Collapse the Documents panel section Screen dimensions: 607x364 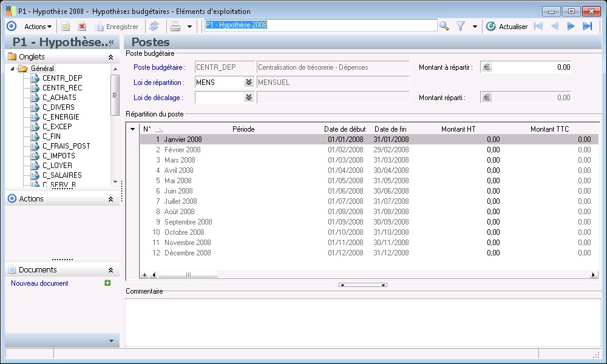tap(110, 270)
